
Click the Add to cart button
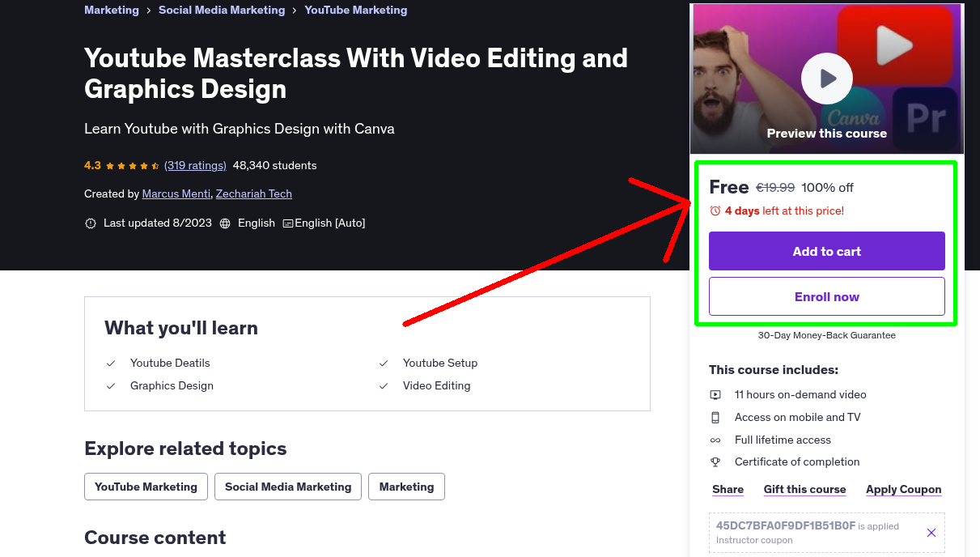(x=826, y=251)
